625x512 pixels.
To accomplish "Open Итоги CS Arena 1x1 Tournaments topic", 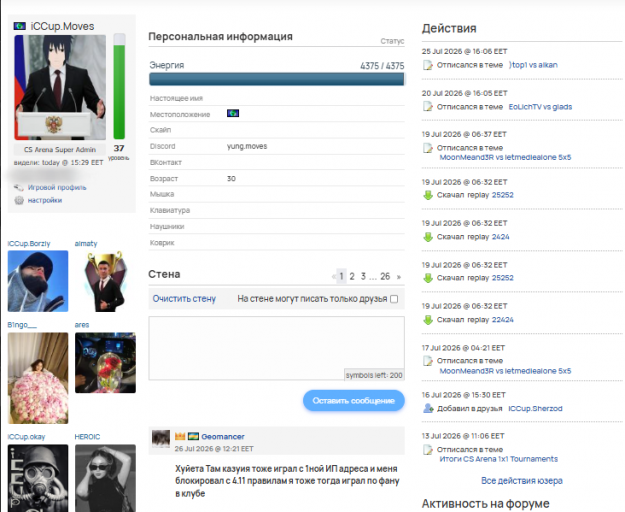I will tap(499, 459).
